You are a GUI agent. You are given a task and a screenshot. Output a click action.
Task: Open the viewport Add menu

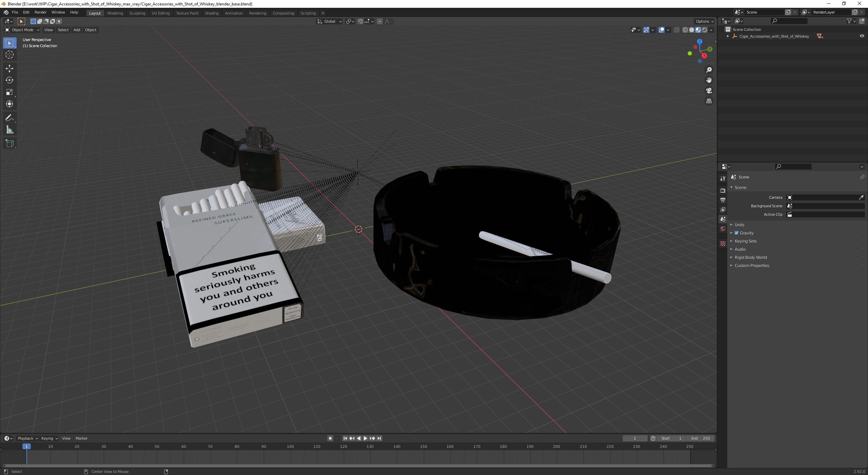point(77,30)
